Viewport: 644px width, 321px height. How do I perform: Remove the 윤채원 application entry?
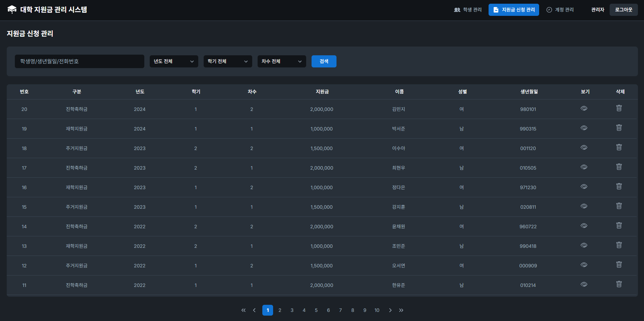(619, 226)
